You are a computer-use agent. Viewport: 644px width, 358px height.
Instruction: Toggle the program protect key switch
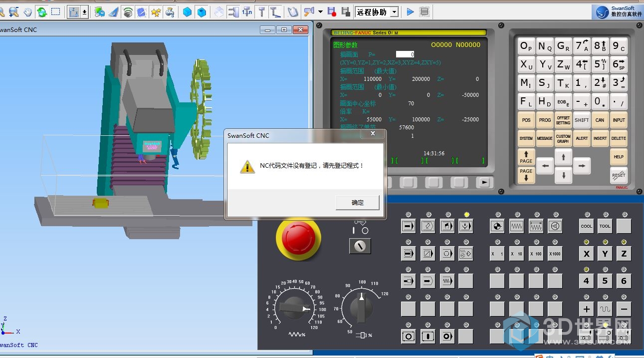(x=360, y=246)
